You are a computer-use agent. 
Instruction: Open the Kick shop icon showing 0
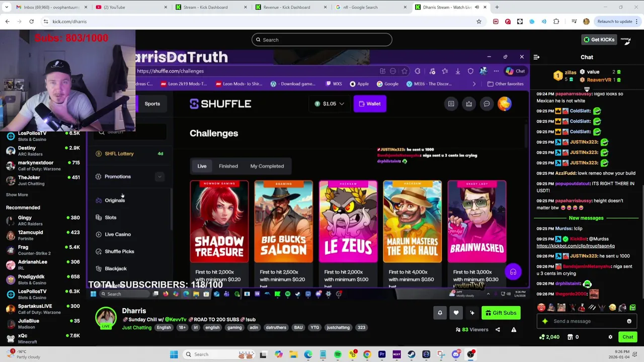pyautogui.click(x=573, y=337)
